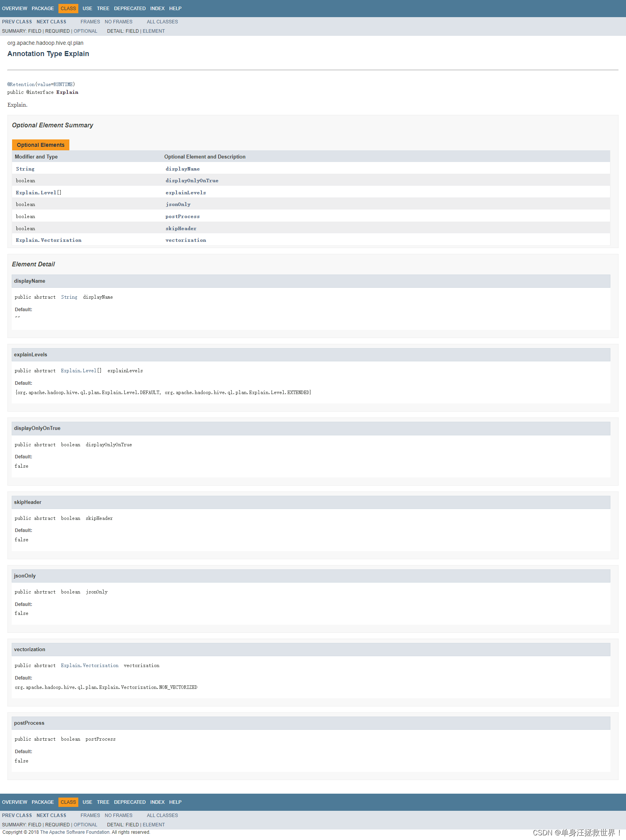Click the @Retention annotation link
The width and height of the screenshot is (626, 840).
coord(21,85)
